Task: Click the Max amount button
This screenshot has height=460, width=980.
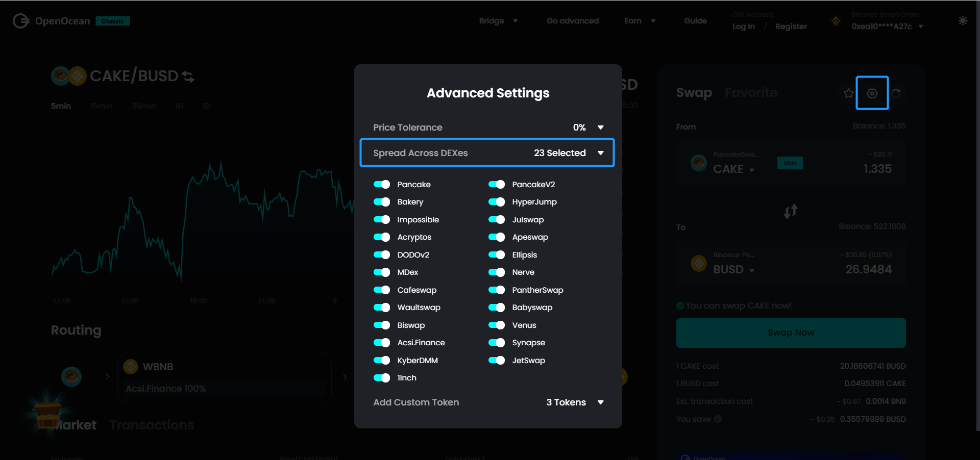Action: (790, 163)
